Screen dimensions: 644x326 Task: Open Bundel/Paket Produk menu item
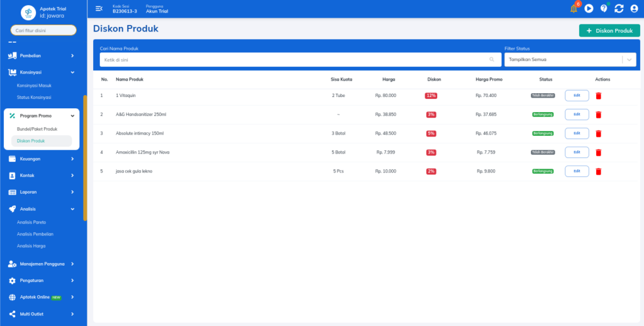point(37,129)
